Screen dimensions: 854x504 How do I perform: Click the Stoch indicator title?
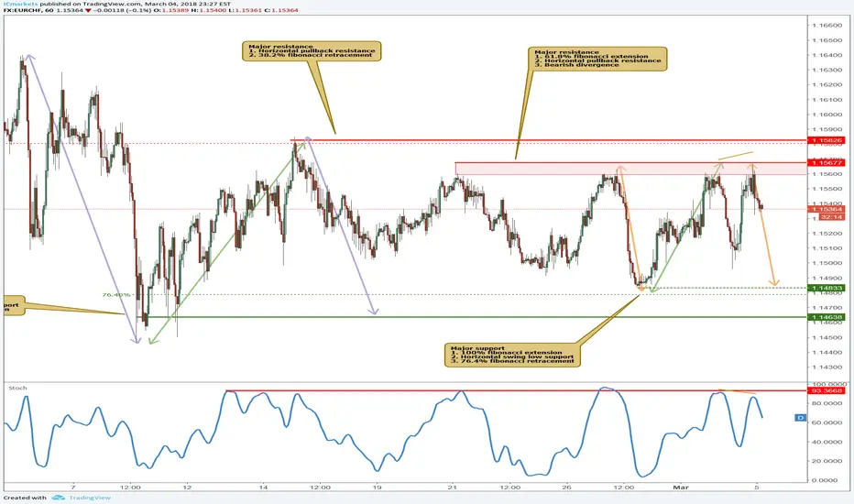[x=17, y=388]
